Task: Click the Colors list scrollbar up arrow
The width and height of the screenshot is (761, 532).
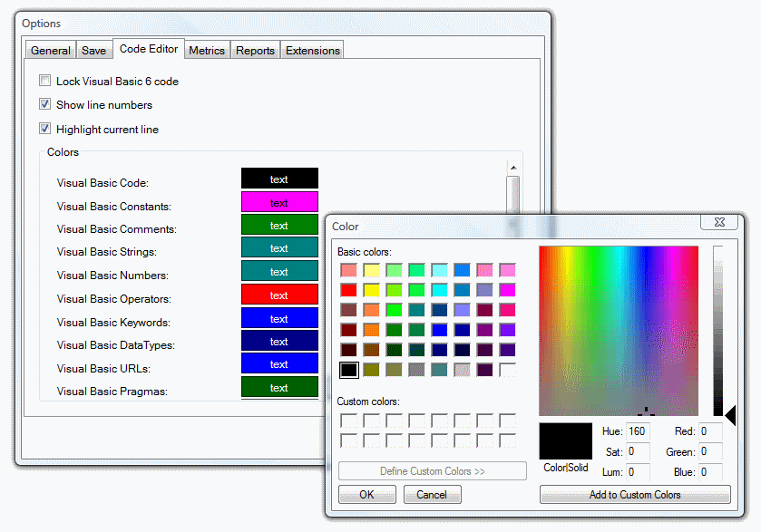Action: click(x=513, y=168)
